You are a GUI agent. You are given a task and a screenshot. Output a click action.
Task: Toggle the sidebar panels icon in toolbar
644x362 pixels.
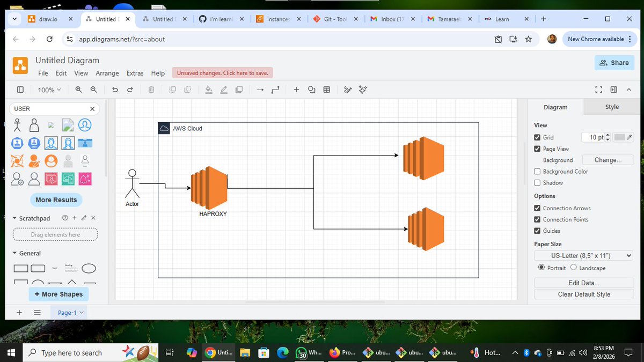pyautogui.click(x=20, y=90)
